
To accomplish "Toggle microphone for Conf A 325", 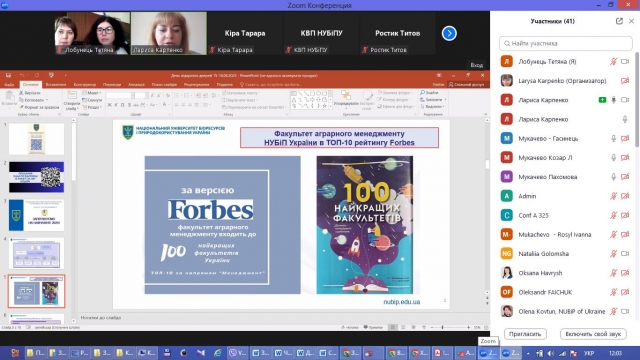I will tap(613, 216).
